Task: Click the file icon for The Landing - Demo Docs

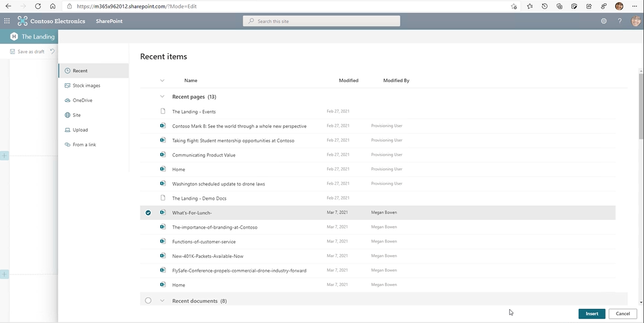Action: point(163,198)
